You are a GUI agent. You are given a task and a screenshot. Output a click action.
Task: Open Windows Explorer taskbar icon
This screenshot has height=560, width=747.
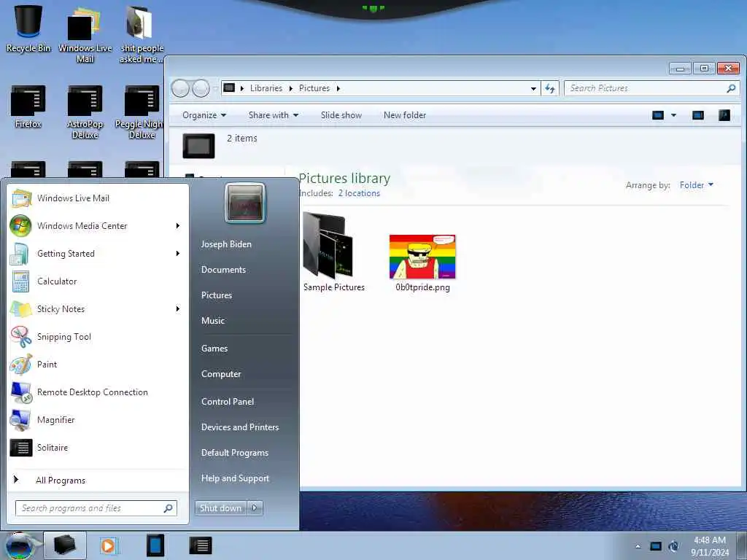[65, 545]
